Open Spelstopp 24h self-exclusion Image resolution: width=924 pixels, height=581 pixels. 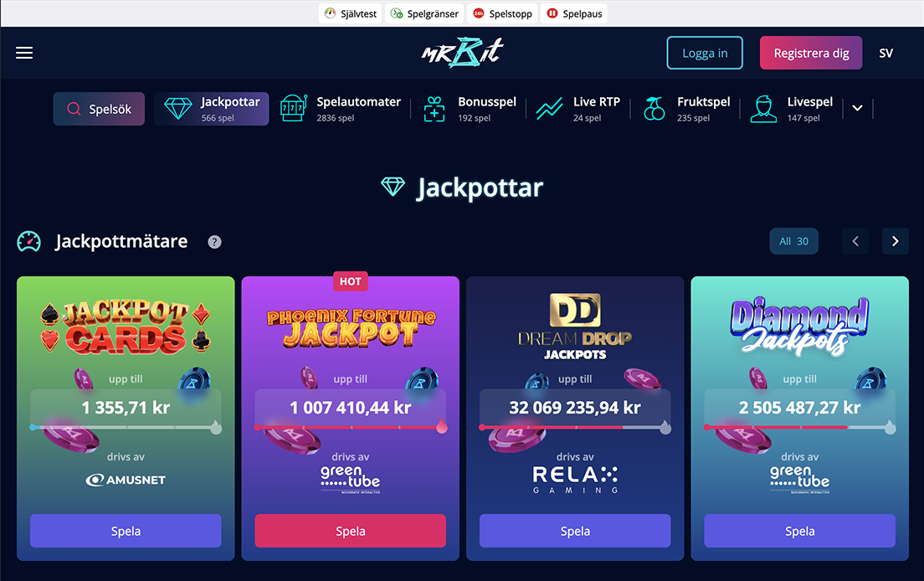(503, 13)
